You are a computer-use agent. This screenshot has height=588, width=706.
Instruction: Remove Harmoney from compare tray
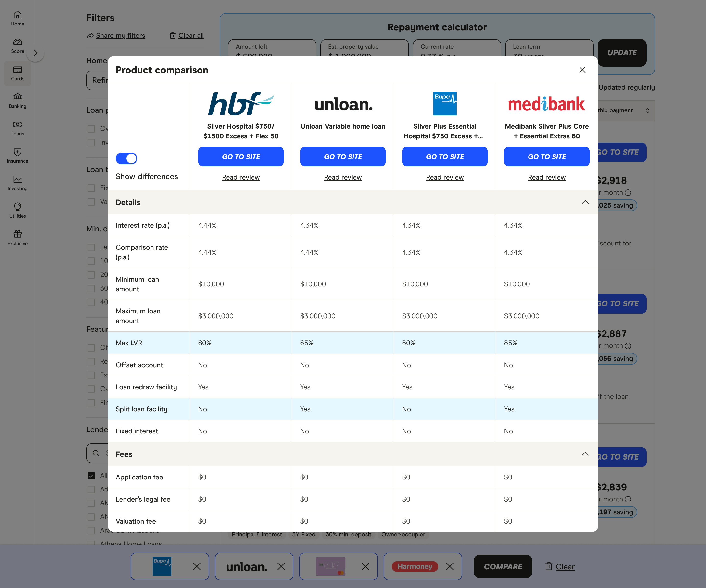450,566
